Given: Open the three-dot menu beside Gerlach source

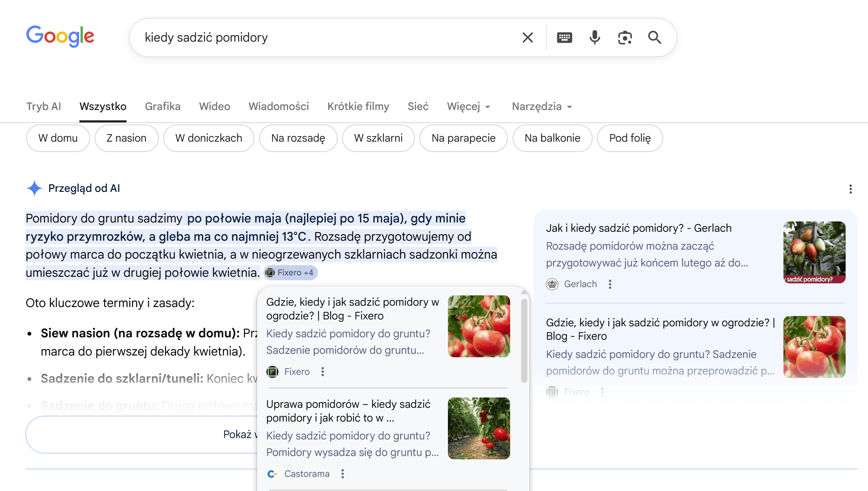Looking at the screenshot, I should [610, 284].
